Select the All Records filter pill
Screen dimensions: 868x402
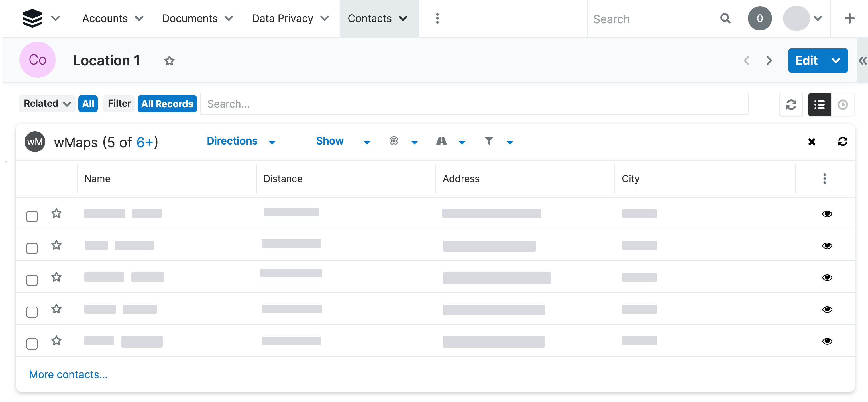click(x=167, y=104)
